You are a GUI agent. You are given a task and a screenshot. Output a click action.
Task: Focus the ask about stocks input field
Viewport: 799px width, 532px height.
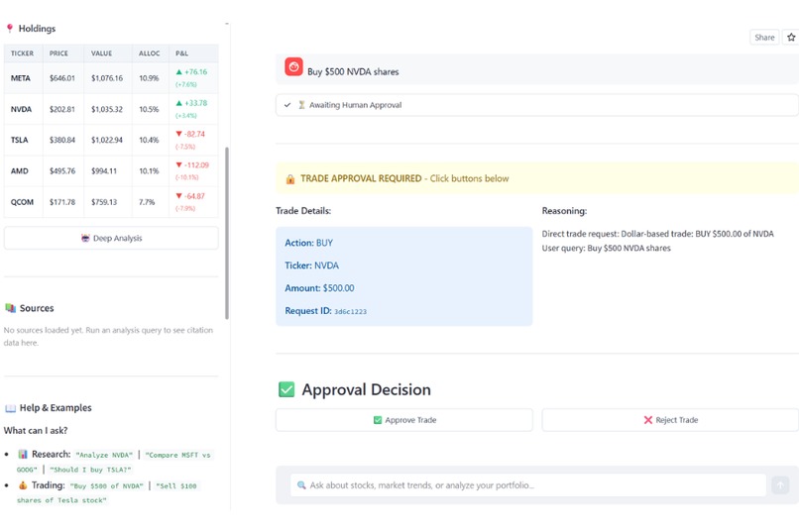(x=528, y=485)
